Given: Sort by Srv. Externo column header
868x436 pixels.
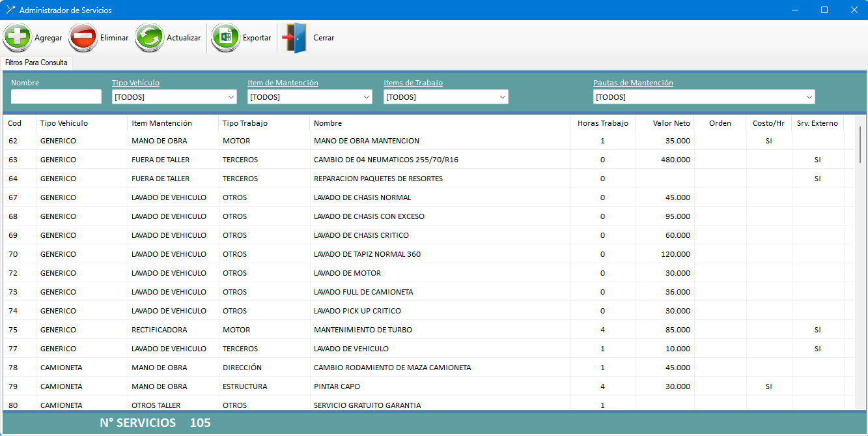Looking at the screenshot, I should pos(818,123).
